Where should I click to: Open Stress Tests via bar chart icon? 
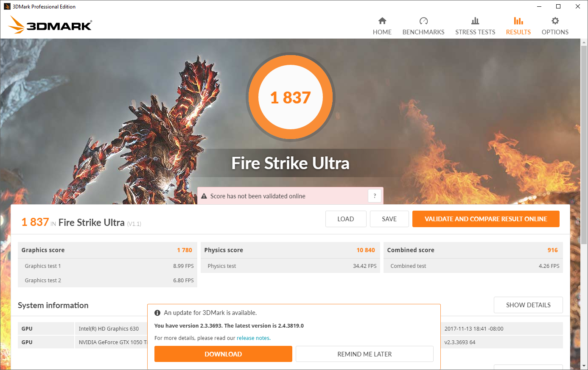tap(475, 21)
